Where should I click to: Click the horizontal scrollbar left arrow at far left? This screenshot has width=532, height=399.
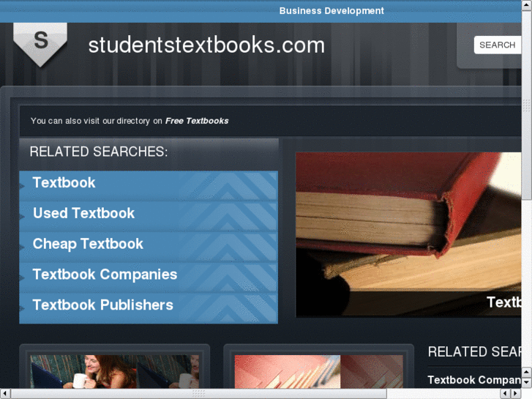tap(5, 394)
